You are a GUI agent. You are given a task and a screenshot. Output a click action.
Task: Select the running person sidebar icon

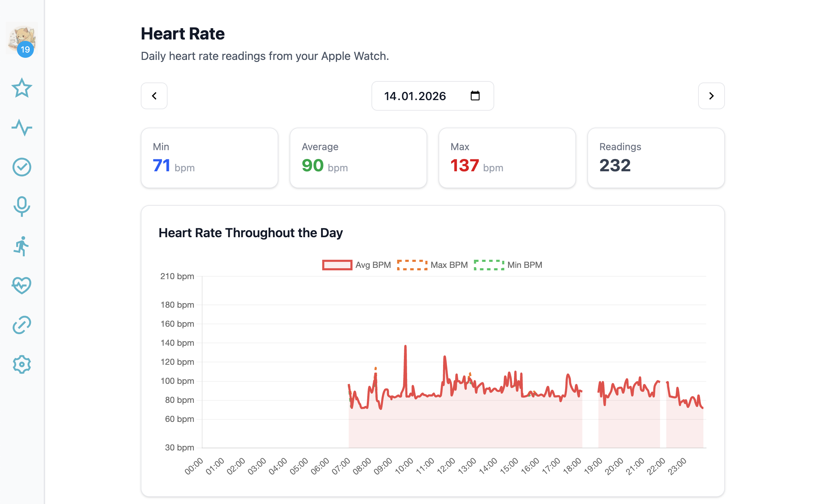pos(22,246)
